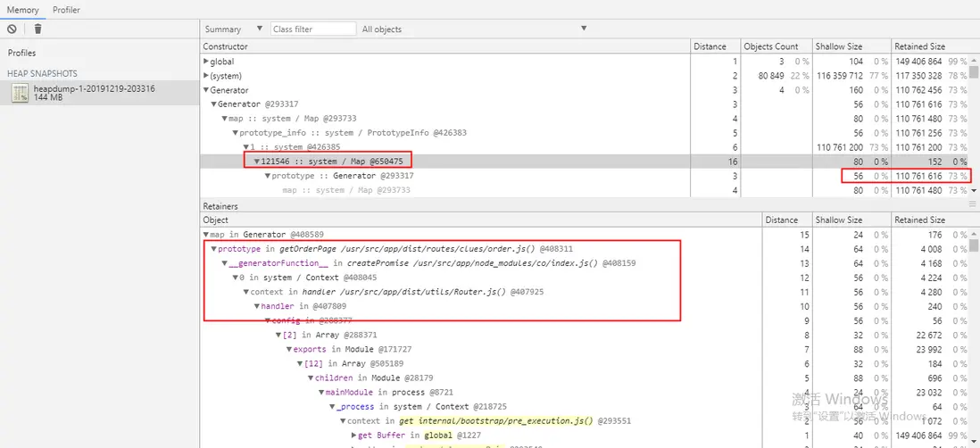Select the heapdump-1-20191219-203316 snapshot
The image size is (980, 448).
(x=94, y=93)
